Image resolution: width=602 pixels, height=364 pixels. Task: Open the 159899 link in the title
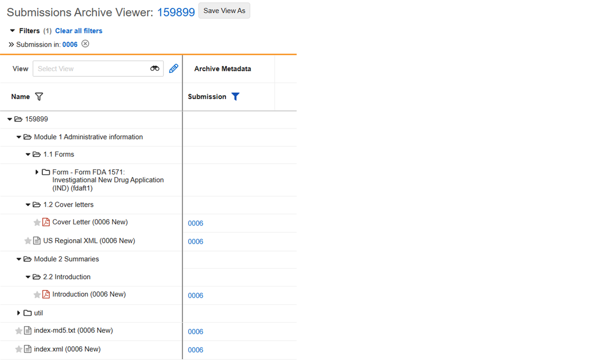coord(176,12)
